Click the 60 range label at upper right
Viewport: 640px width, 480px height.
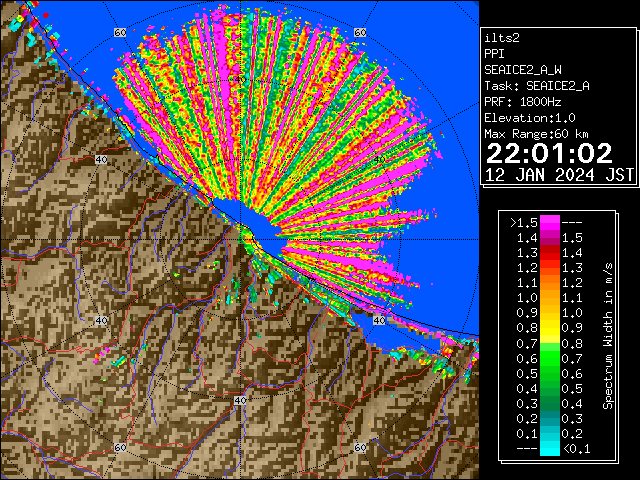360,32
